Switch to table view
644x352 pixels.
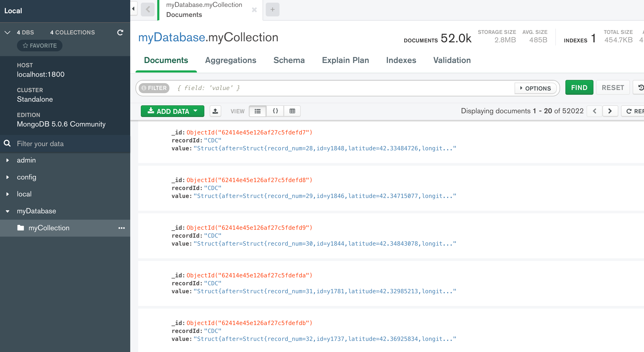(x=292, y=111)
